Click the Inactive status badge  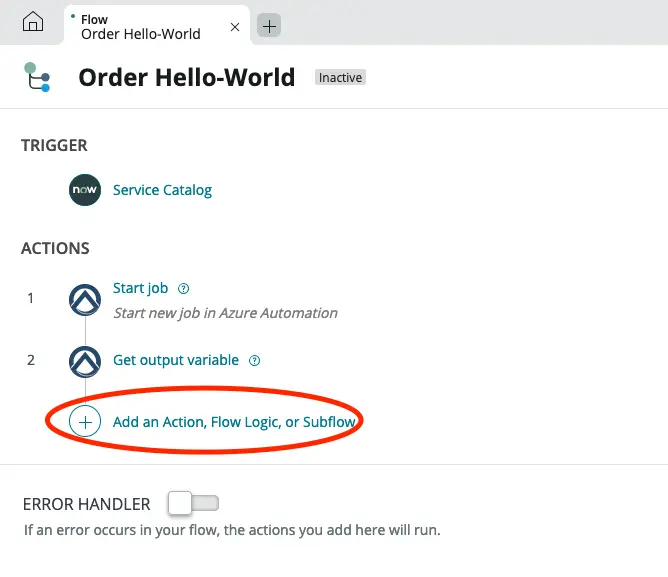340,77
